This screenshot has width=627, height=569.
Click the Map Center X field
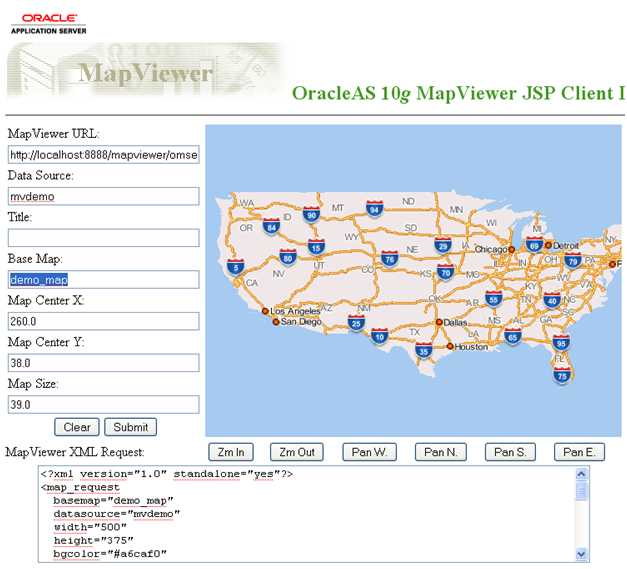104,321
